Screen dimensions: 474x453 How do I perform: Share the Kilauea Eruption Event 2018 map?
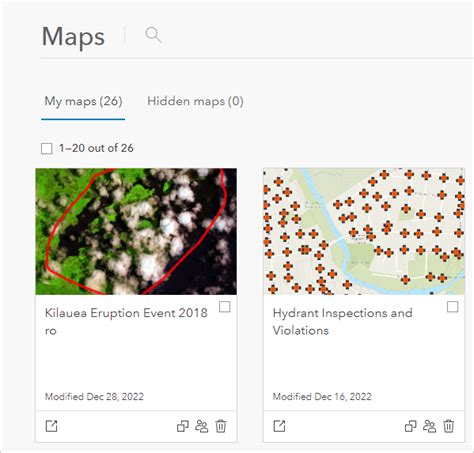(202, 426)
